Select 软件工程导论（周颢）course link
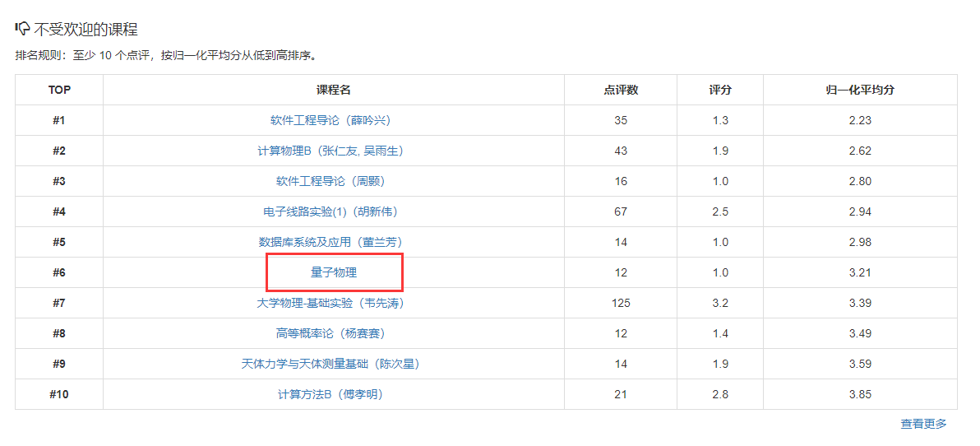 tap(331, 181)
